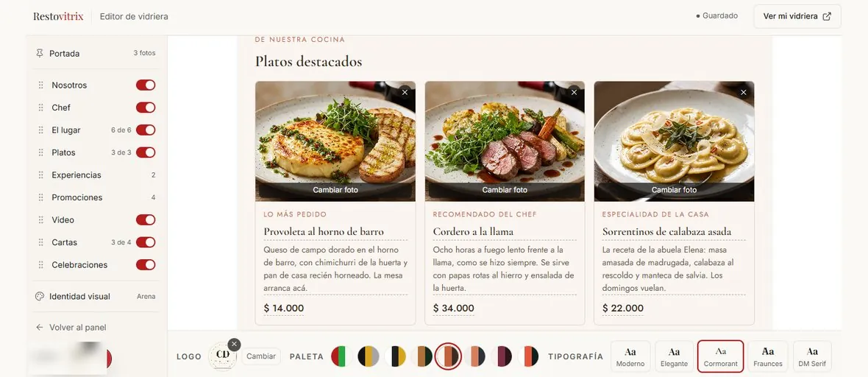Screen dimensions: 868x377
Task: Remove the logo with its X badge
Action: click(234, 345)
